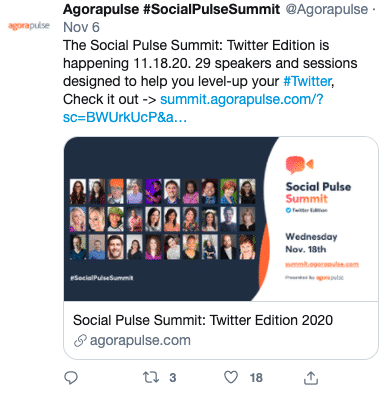Viewport: 385px width, 394px height.
Task: Retweet using the arrows icon
Action: 151,377
